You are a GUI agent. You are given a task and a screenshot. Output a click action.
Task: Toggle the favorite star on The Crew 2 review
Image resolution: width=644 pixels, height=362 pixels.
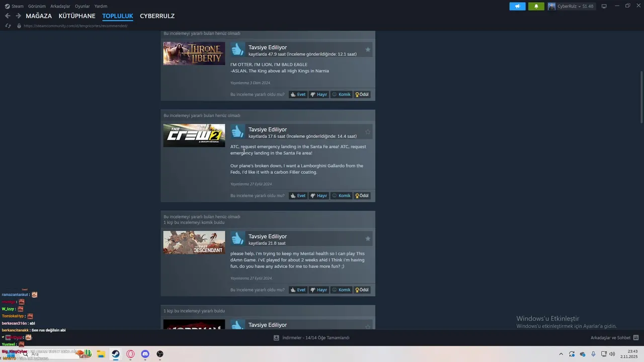point(368,132)
